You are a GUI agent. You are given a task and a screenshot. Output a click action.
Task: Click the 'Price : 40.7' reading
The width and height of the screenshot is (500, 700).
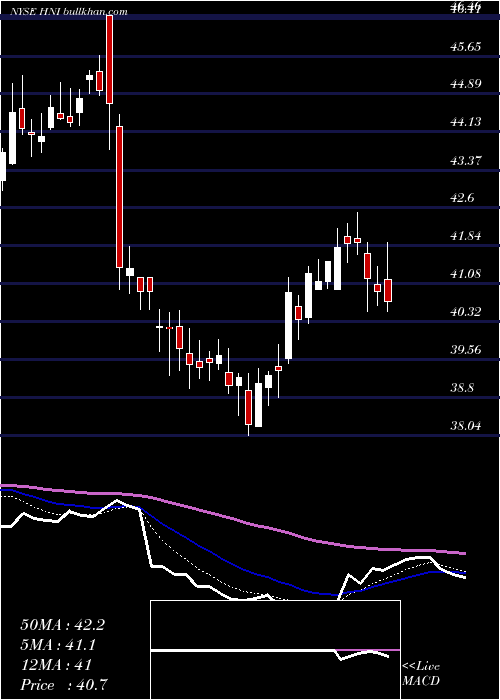(64, 685)
